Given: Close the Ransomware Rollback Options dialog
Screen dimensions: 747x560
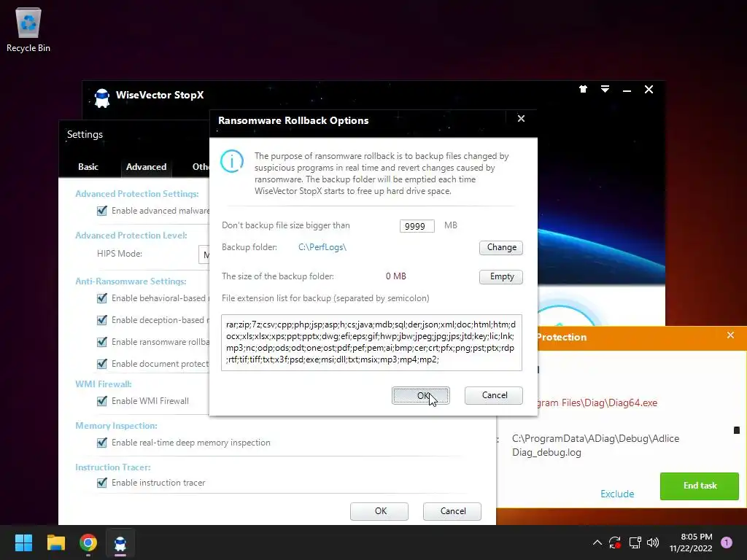Looking at the screenshot, I should (521, 119).
